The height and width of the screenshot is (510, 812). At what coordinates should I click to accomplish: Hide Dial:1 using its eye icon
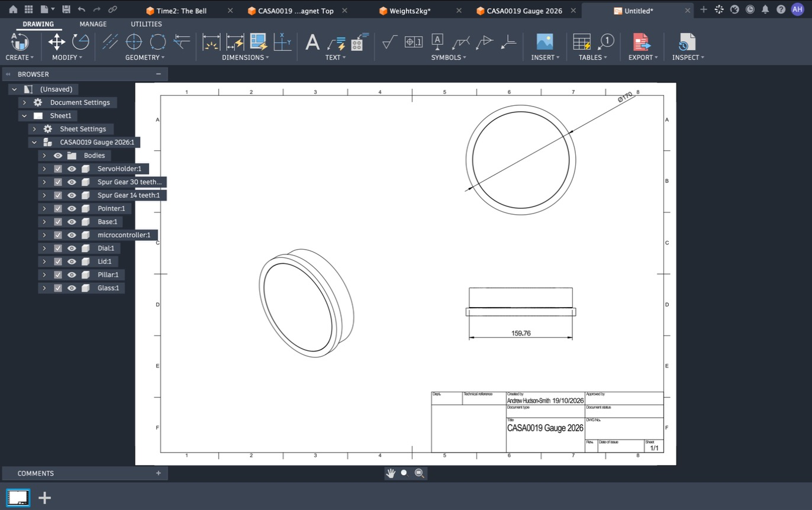(x=72, y=248)
